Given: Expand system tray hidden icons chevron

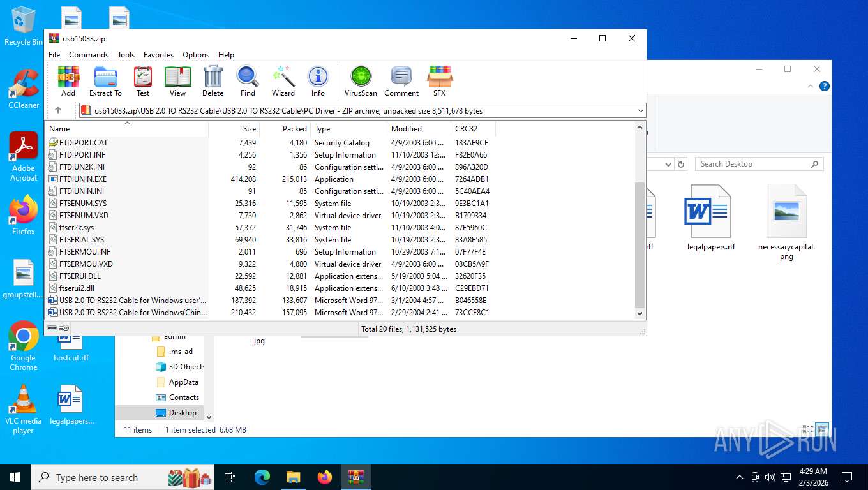Looking at the screenshot, I should point(740,477).
